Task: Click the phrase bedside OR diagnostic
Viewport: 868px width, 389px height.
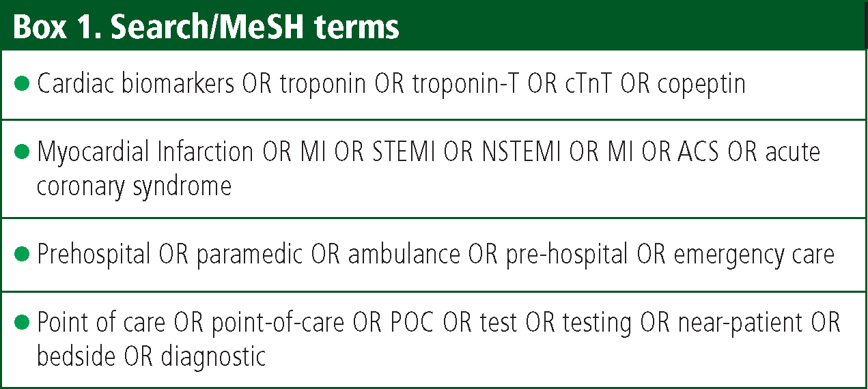Action: click(x=151, y=356)
